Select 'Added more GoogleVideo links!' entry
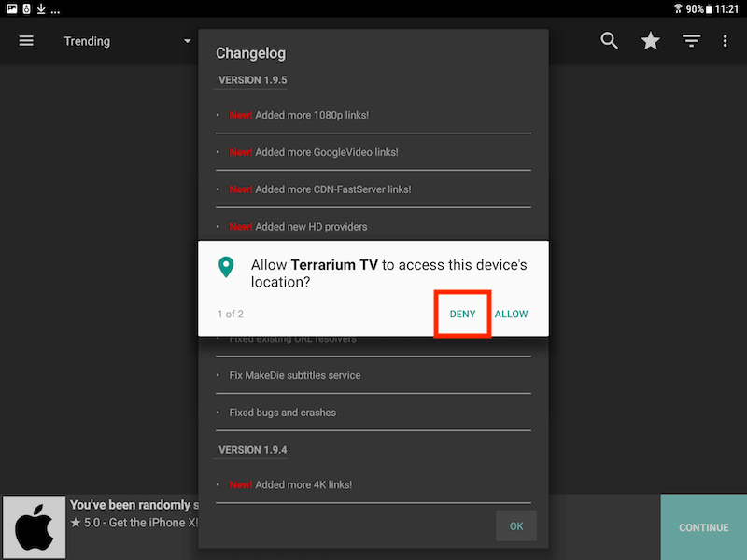The image size is (747, 560). click(x=373, y=152)
